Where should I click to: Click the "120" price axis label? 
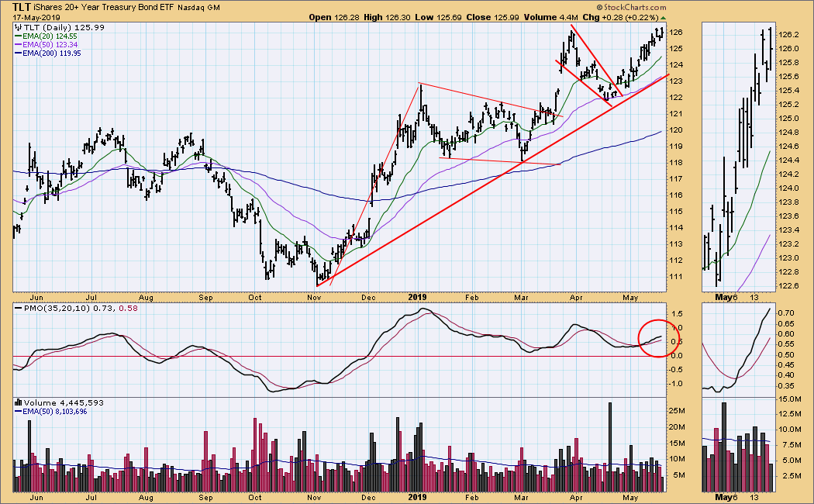coord(675,129)
